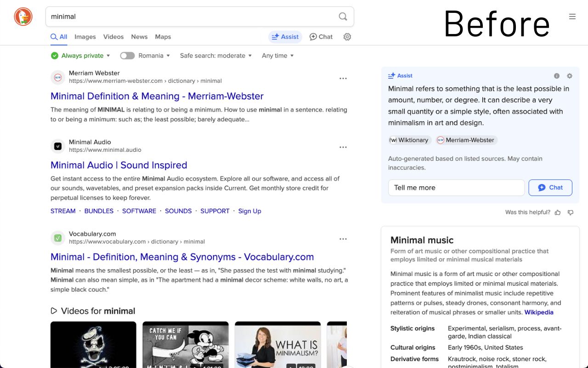Click the Minimal music heading

422,240
